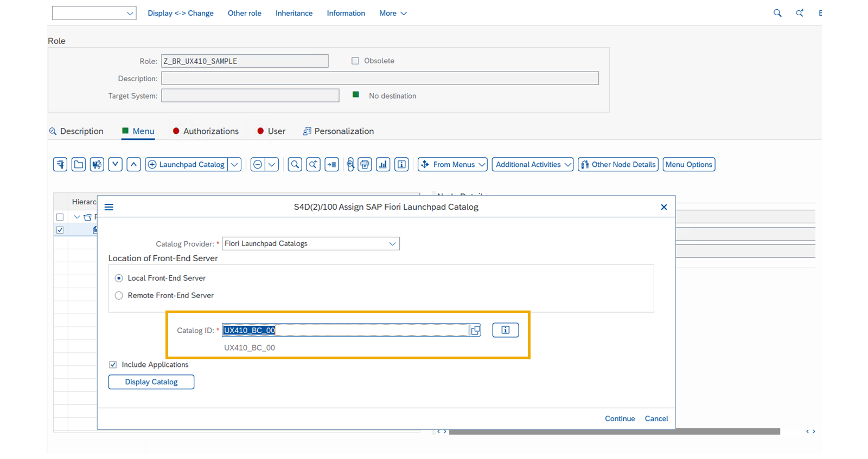This screenshot has width=868, height=459.
Task: Close the Assign SAP Fiori Launchpad Catalog dialog
Action: [x=664, y=207]
